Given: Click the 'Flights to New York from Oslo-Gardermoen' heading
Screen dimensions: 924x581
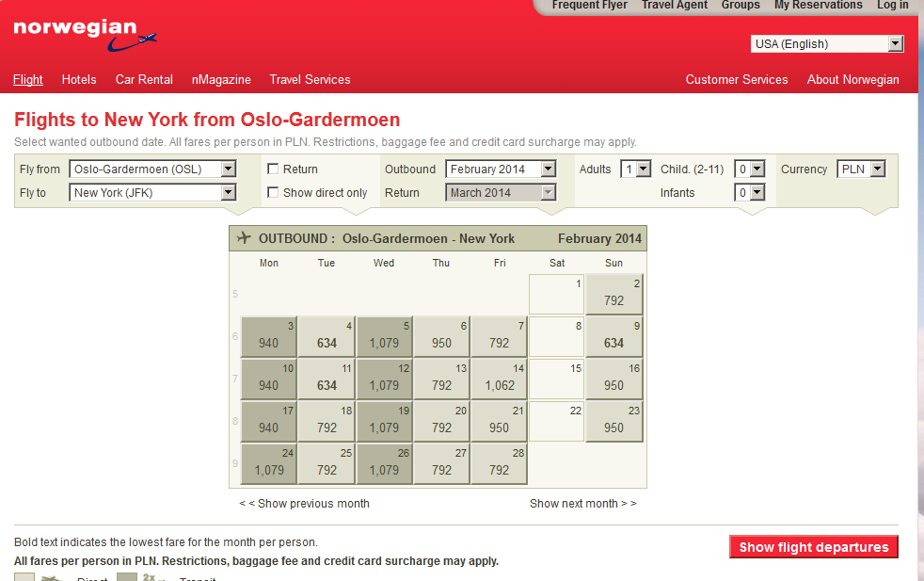Looking at the screenshot, I should tap(207, 120).
